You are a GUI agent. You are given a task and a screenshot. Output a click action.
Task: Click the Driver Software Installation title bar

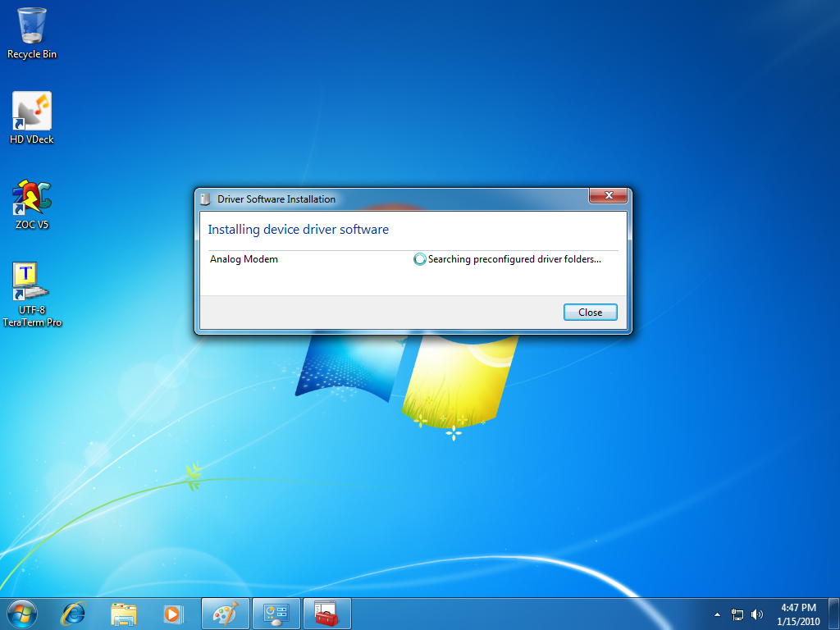[x=394, y=199]
